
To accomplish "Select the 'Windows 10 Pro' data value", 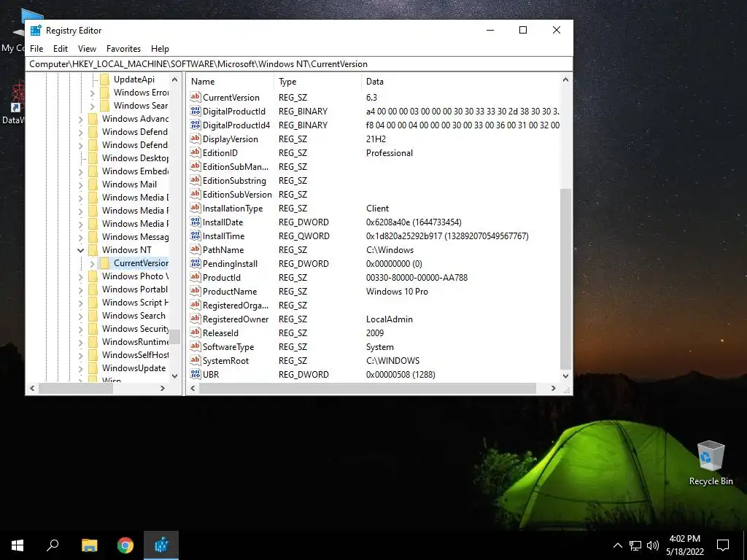I will click(x=397, y=292).
